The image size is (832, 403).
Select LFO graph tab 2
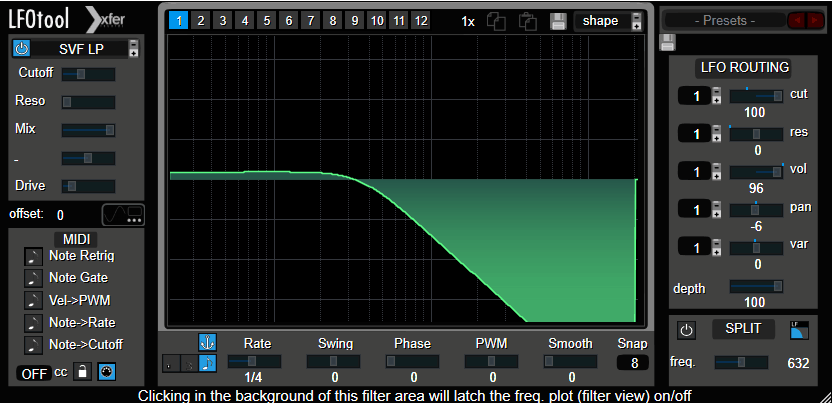pos(201,21)
